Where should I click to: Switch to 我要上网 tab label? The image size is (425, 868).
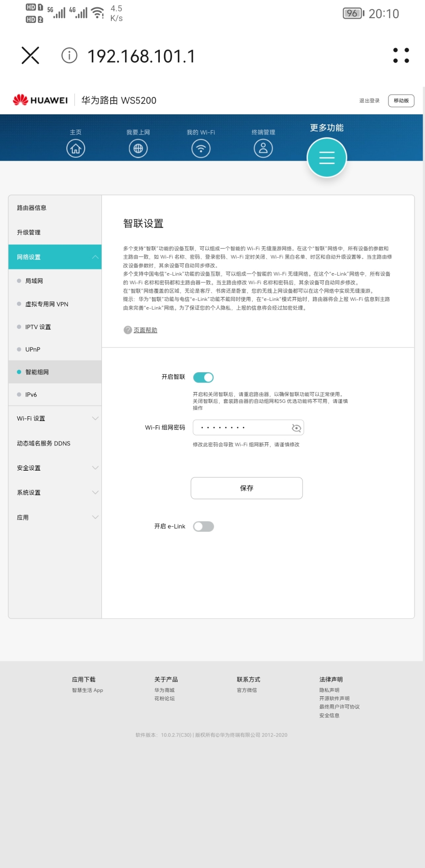[x=138, y=132]
